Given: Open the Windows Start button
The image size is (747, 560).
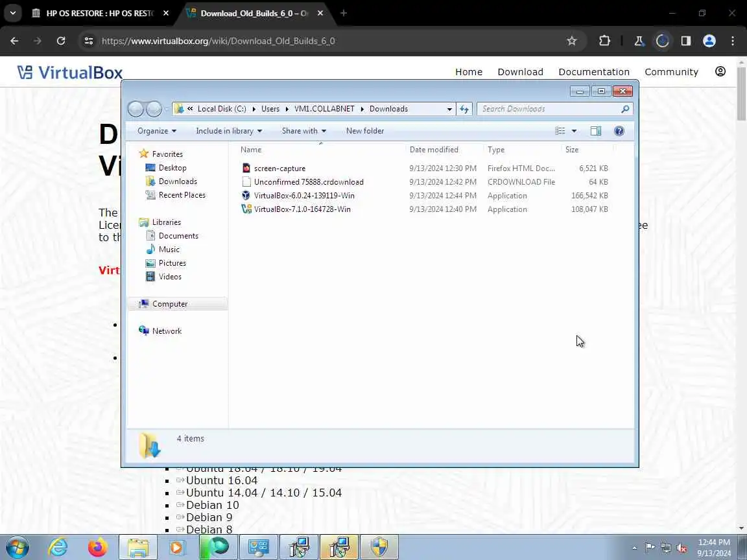Looking at the screenshot, I should [17, 548].
